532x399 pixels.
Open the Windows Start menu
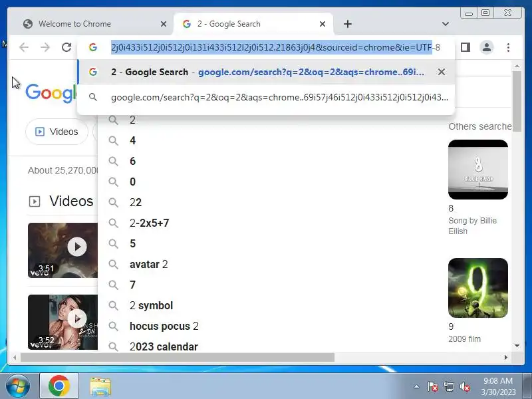[18, 386]
